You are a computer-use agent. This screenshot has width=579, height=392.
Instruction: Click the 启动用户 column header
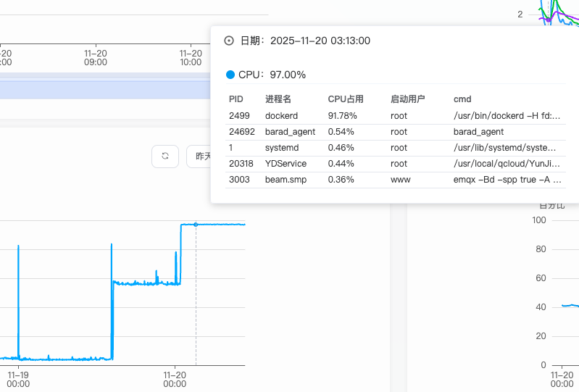pyautogui.click(x=407, y=99)
